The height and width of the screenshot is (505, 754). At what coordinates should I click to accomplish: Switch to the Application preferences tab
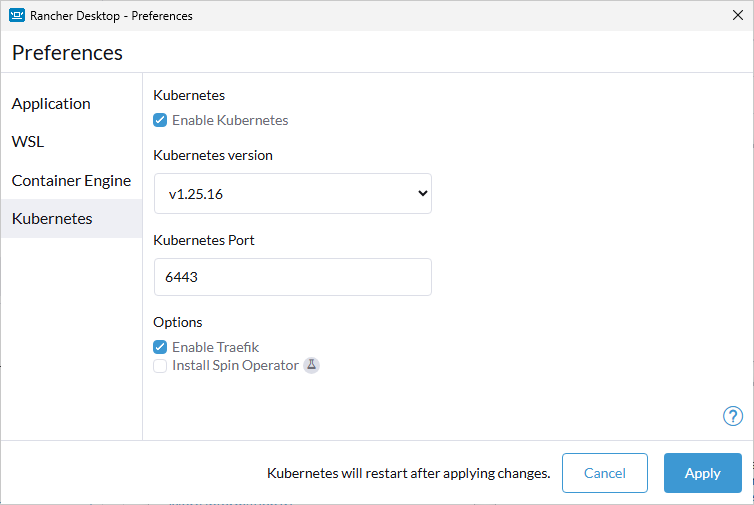(51, 104)
